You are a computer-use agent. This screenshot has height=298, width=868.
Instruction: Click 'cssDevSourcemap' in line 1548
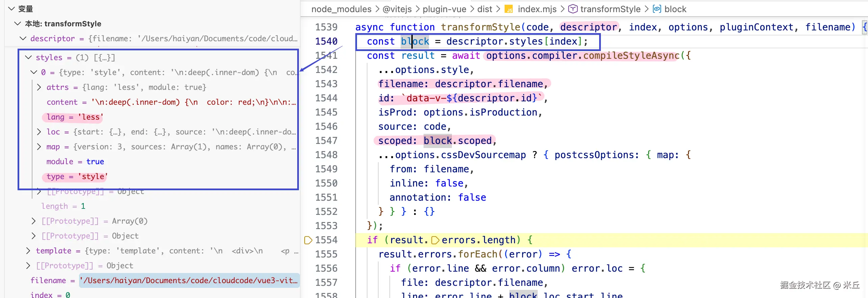[x=483, y=155]
